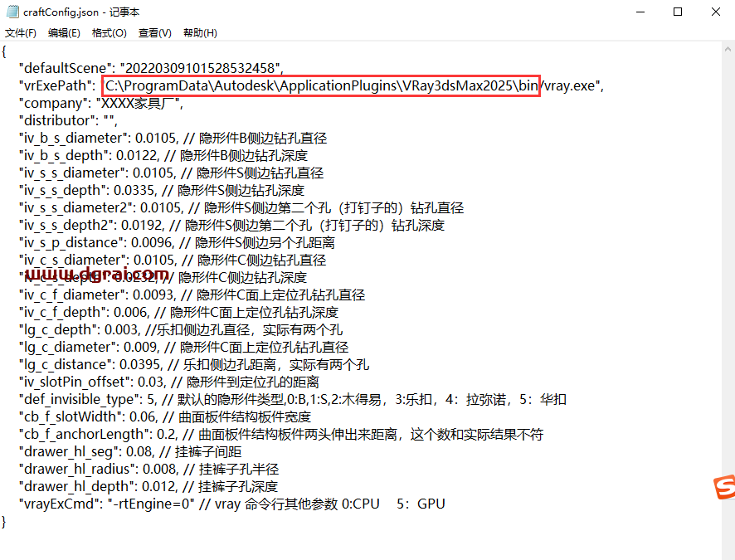Open the 帮助(H) menu
735x560 pixels.
[200, 33]
